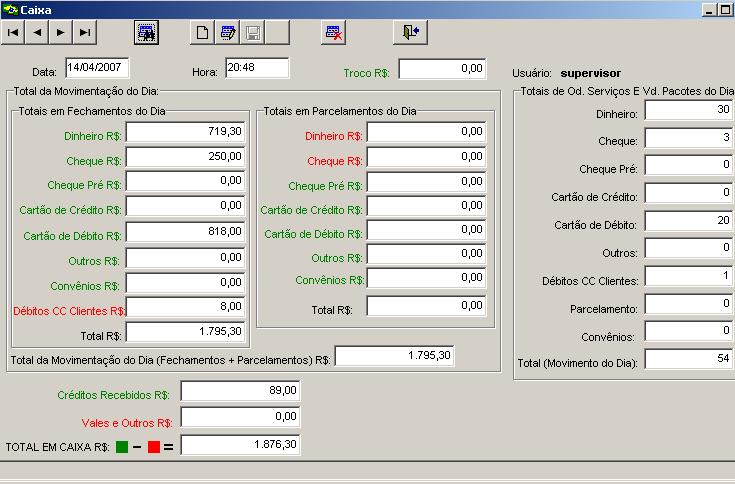Click the green square in the total formula
This screenshot has width=735, height=484.
122,447
